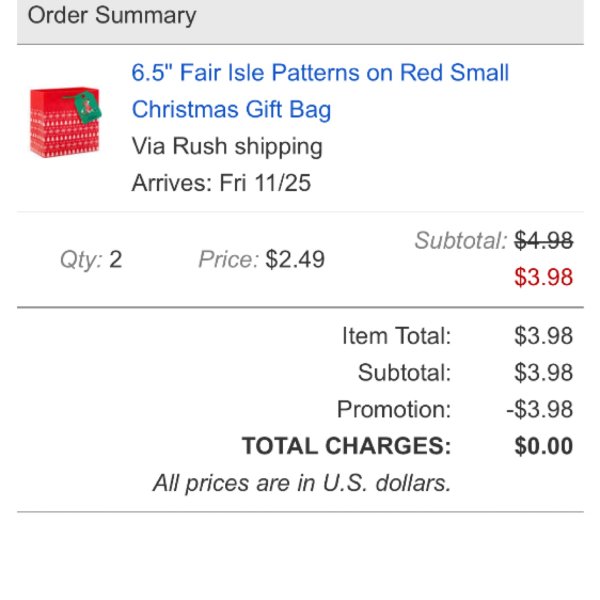Click the All prices in U.S. dollars note

(x=302, y=483)
